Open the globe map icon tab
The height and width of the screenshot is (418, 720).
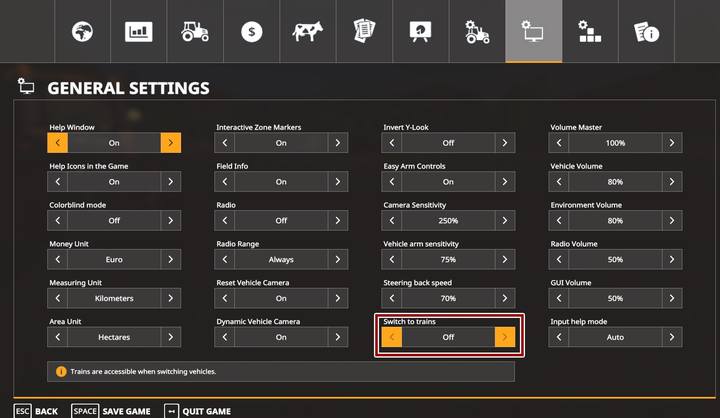pyautogui.click(x=81, y=31)
